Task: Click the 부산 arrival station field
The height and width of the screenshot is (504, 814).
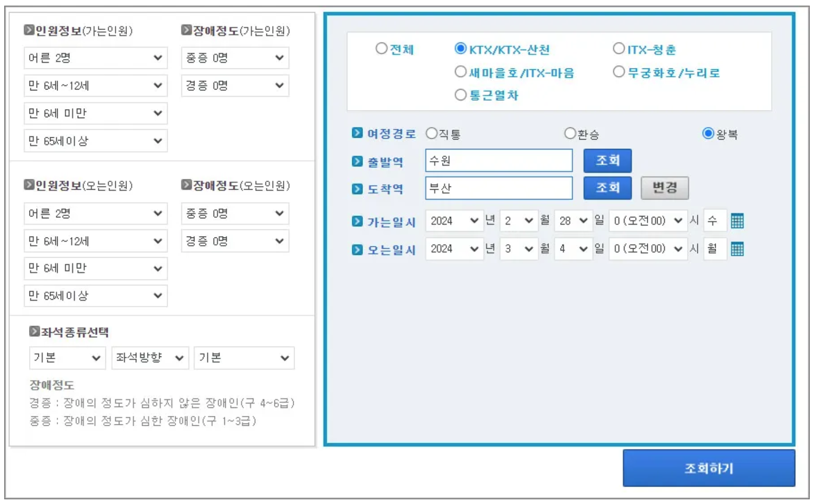Action: (498, 188)
